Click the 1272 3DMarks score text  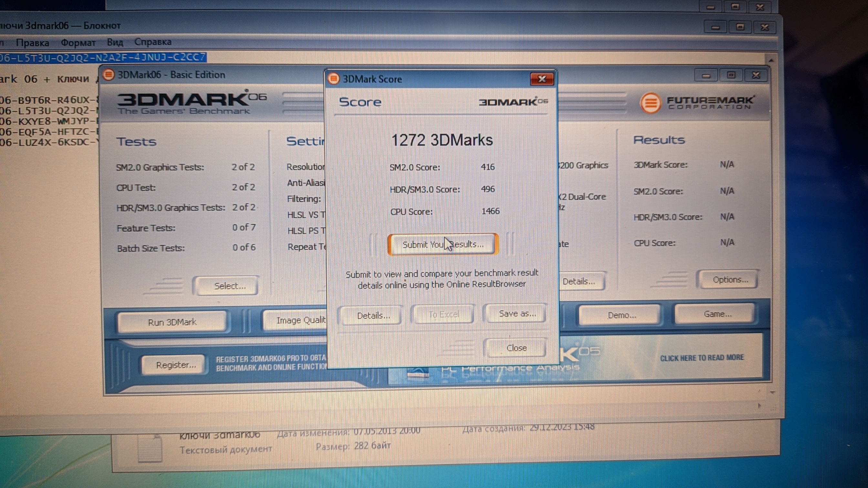(x=442, y=140)
